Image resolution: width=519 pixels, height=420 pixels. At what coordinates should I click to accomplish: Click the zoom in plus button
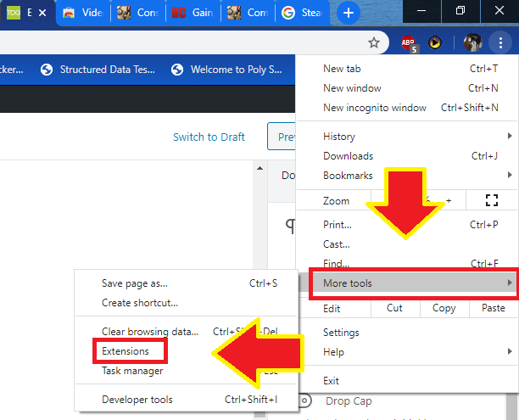[x=449, y=200]
